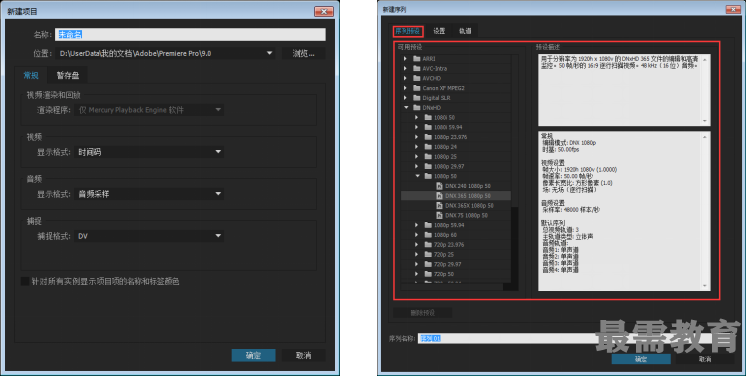
Task: Click the Digital SLR folder icon
Action: pos(416,98)
